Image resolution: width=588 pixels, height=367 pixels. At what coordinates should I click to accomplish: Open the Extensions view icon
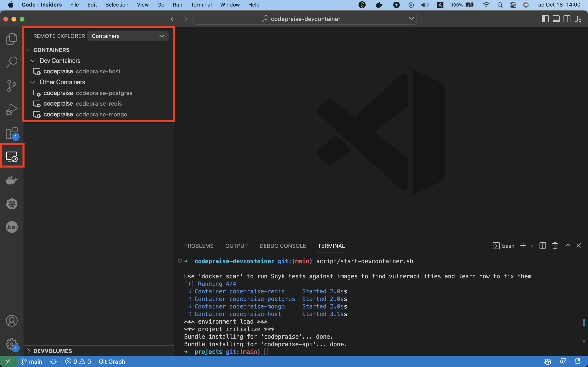pyautogui.click(x=11, y=133)
